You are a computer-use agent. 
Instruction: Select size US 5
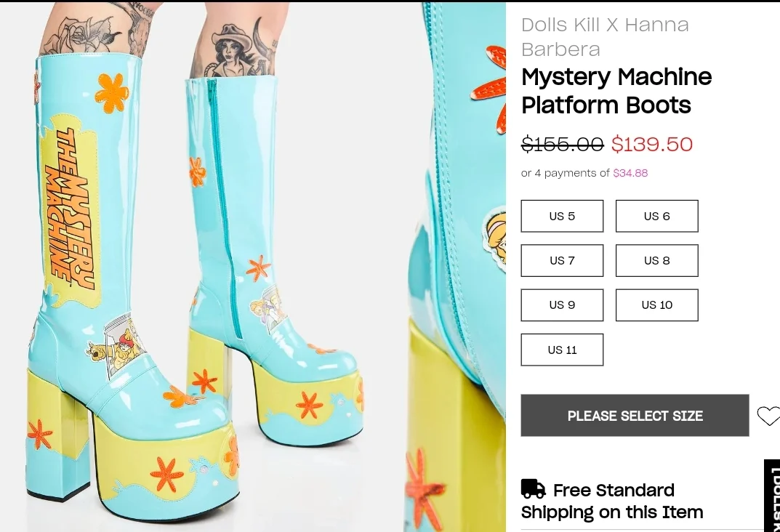pyautogui.click(x=562, y=216)
